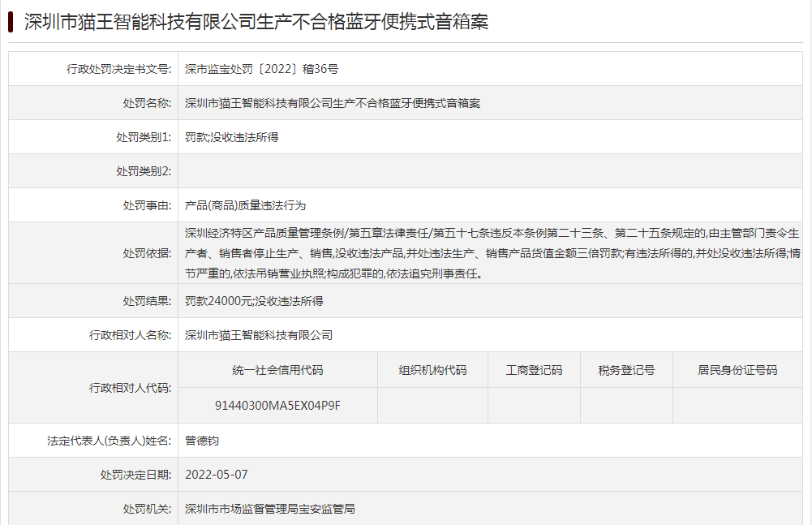Select the credit code 91440300MA5EX04P9F

277,405
